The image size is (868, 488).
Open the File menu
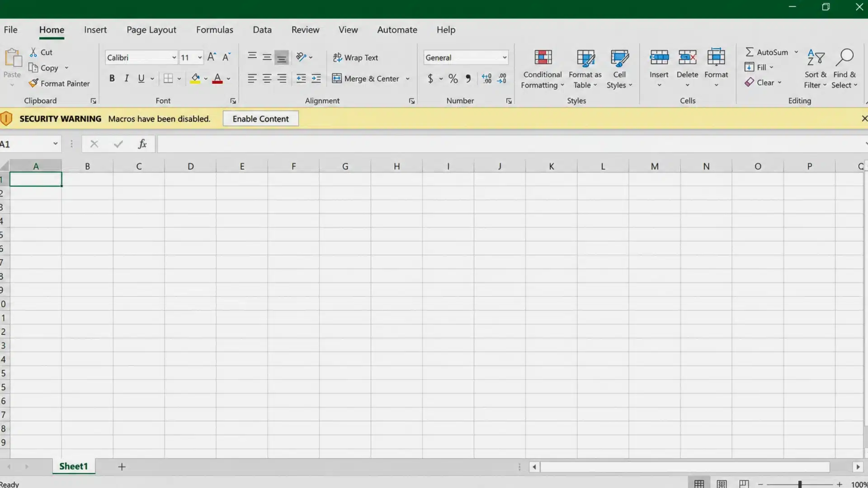click(11, 30)
